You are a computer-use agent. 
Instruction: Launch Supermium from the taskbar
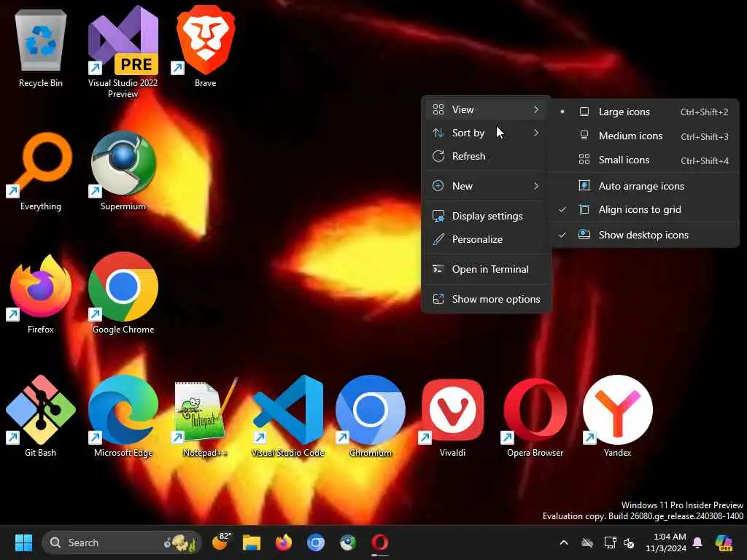click(x=348, y=542)
